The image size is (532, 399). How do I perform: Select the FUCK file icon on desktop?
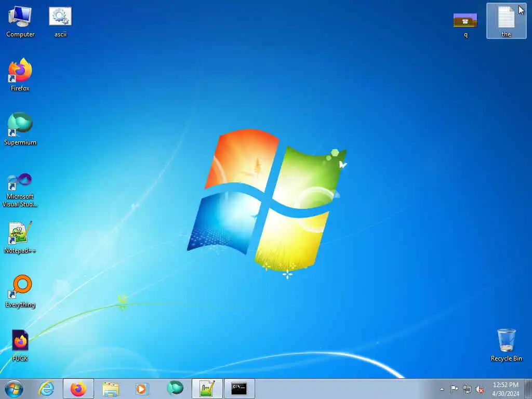(20, 345)
